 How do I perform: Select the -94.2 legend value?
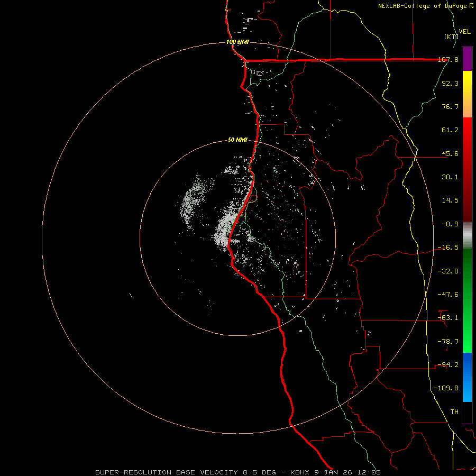(448, 365)
